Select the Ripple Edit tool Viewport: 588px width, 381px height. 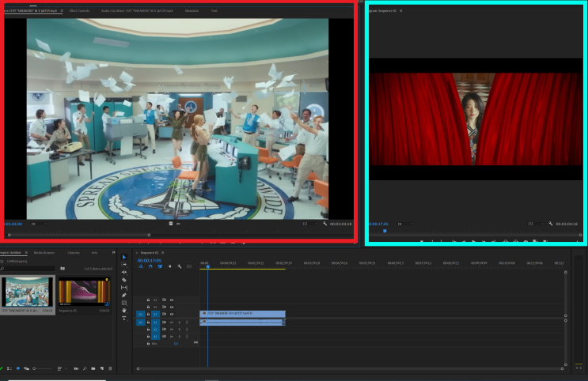tap(124, 273)
